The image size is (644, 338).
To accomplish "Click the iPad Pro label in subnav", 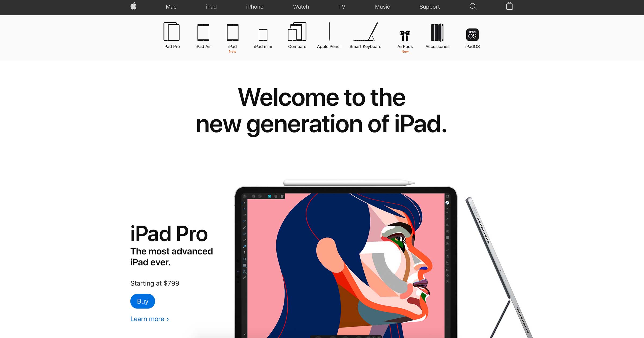I will pyautogui.click(x=171, y=46).
